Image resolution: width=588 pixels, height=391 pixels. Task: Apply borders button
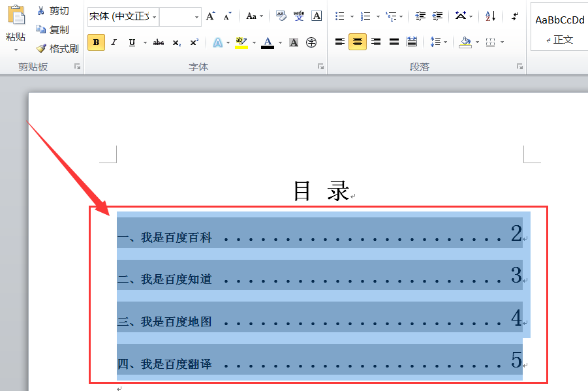tap(491, 42)
